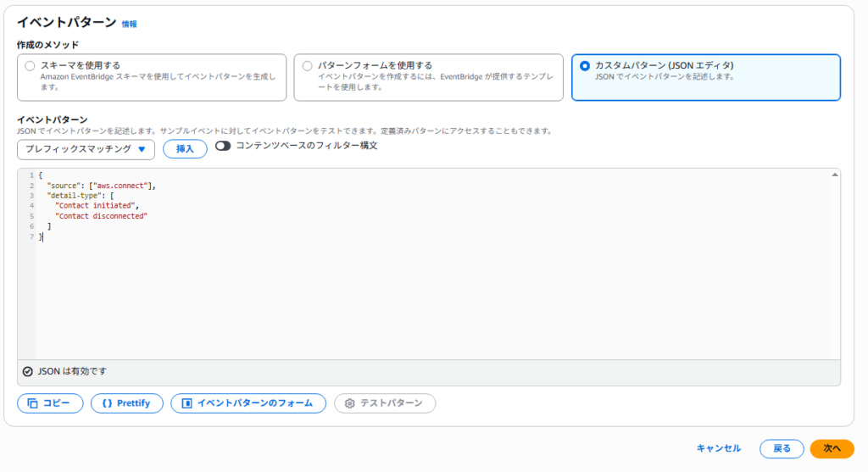Proceed with the orange 次へ button

(832, 448)
